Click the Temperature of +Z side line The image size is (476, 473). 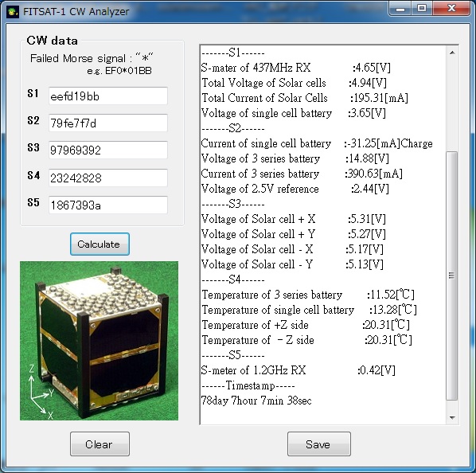coord(306,325)
